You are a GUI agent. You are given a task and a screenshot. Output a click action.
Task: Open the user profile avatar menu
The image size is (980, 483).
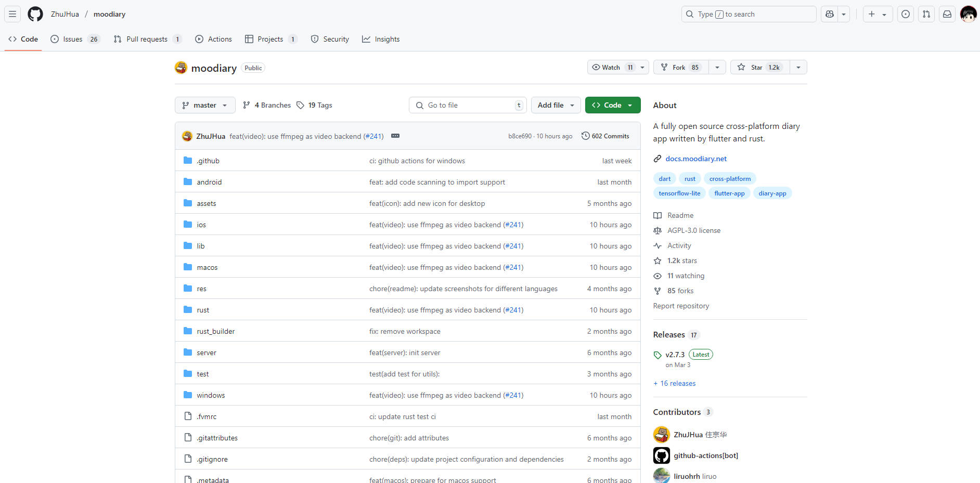pyautogui.click(x=968, y=14)
